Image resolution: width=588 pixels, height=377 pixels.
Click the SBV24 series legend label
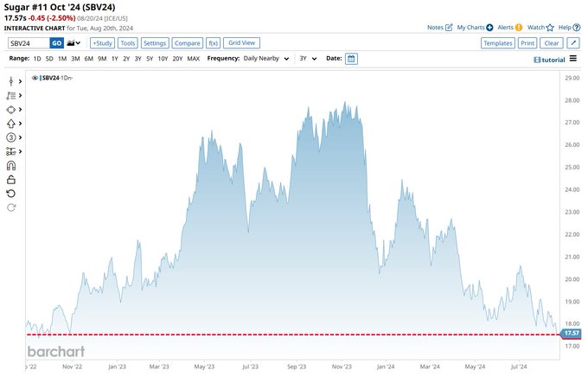point(51,78)
